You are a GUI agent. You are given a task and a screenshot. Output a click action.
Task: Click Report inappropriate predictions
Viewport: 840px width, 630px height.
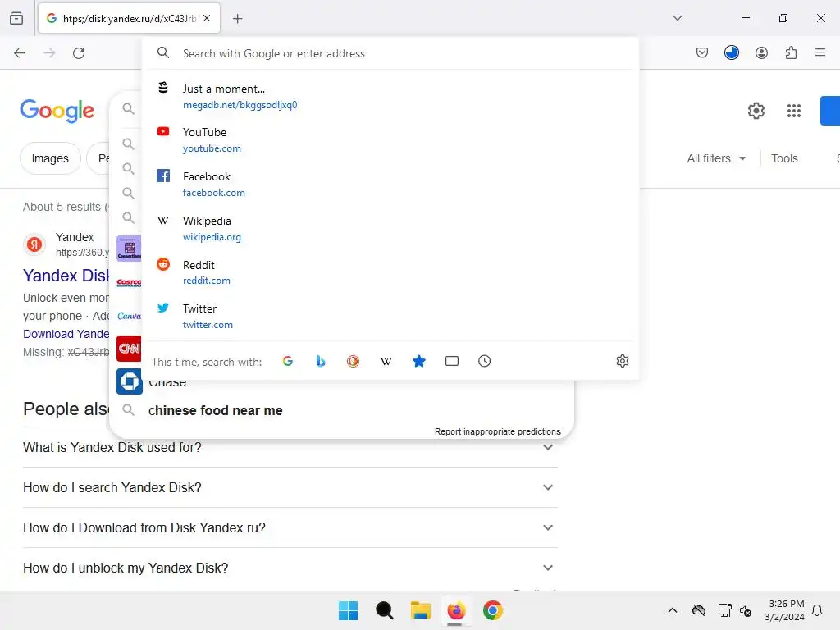pos(498,431)
